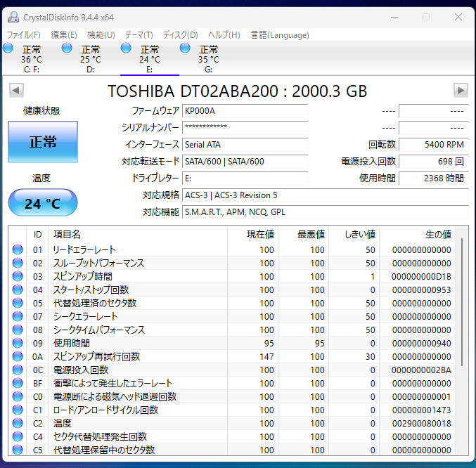Open the ディスク(D) menu
Viewport: 476px width, 468px height.
pos(180,35)
